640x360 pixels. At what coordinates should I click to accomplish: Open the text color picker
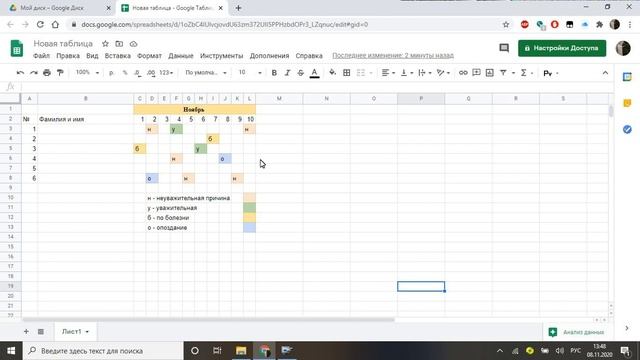pyautogui.click(x=314, y=73)
